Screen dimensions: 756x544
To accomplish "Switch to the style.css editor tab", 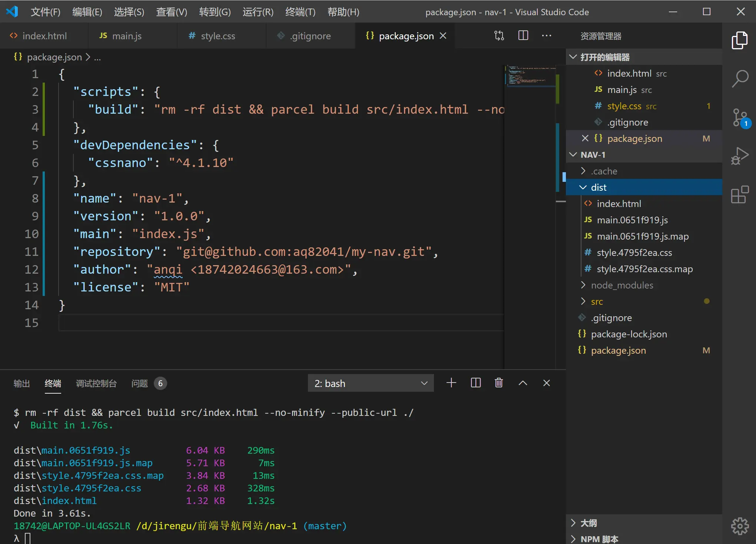I will 218,36.
